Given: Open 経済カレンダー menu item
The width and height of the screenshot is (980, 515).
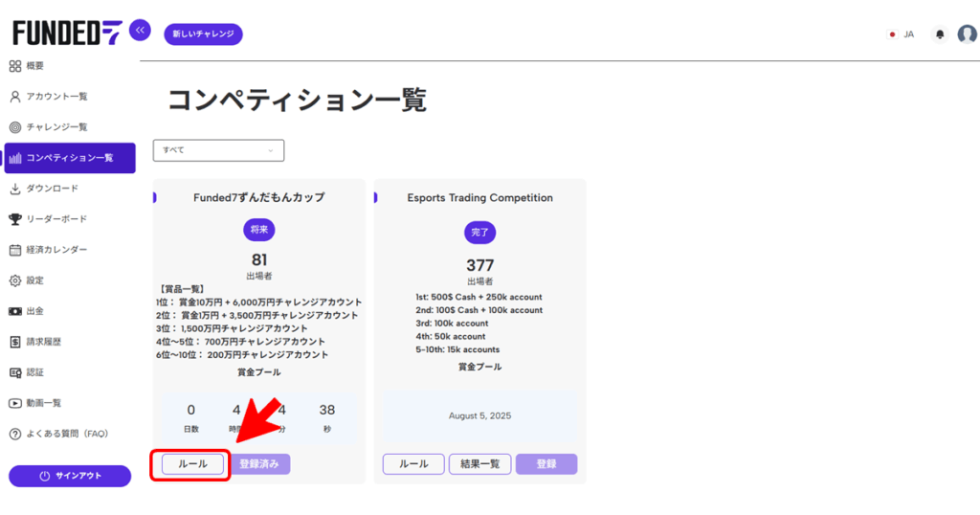Looking at the screenshot, I should coord(56,250).
